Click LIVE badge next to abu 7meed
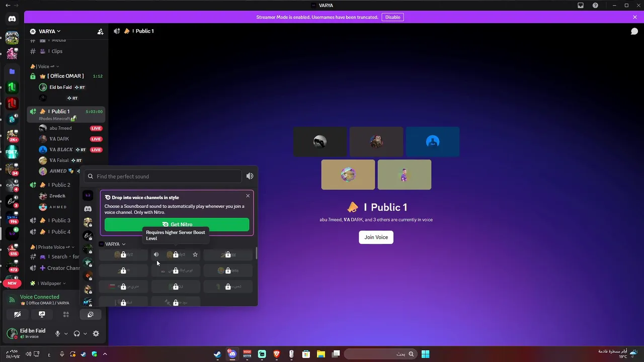The width and height of the screenshot is (644, 362). 96,128
